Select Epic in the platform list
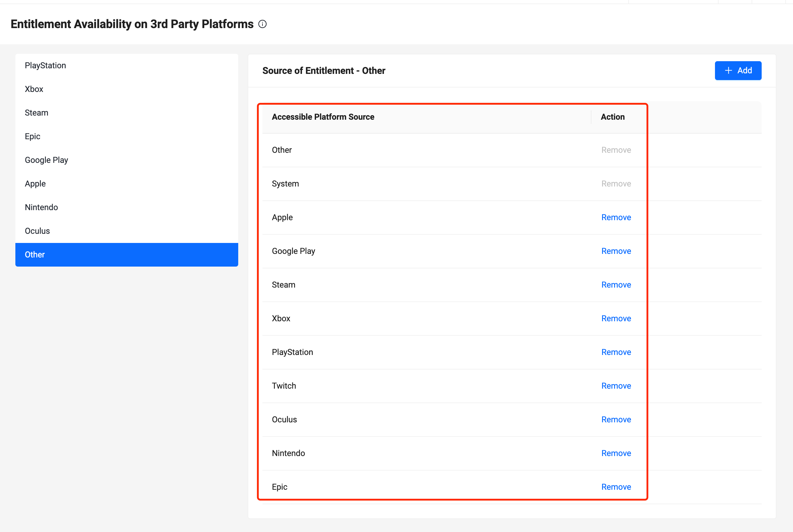This screenshot has width=793, height=532. coord(127,136)
